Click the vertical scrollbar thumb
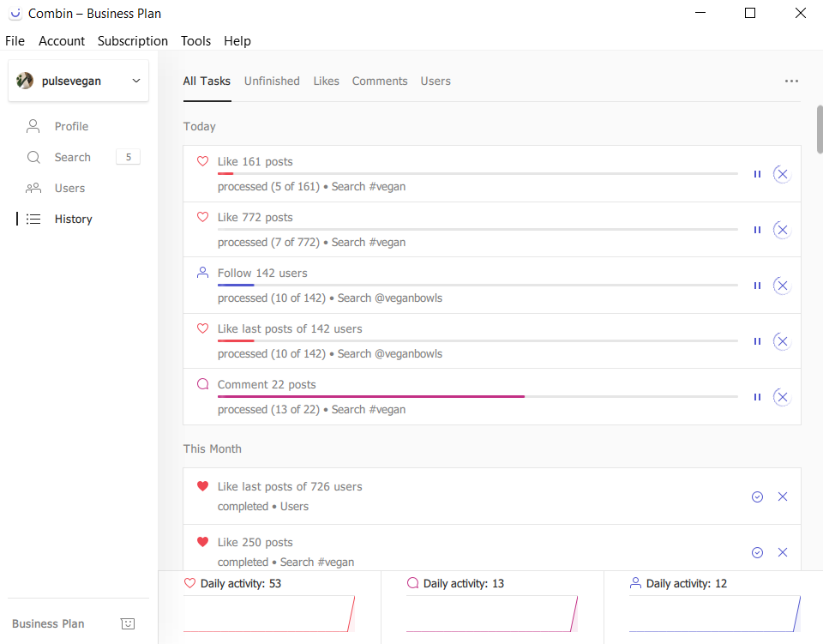Screen dimensions: 823x644 click(x=820, y=129)
